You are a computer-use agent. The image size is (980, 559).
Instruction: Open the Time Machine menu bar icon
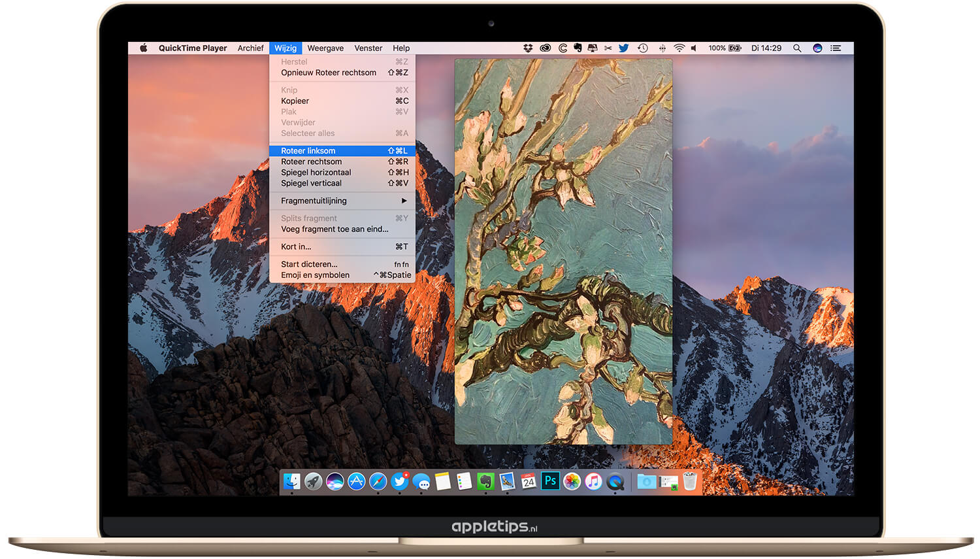click(643, 48)
